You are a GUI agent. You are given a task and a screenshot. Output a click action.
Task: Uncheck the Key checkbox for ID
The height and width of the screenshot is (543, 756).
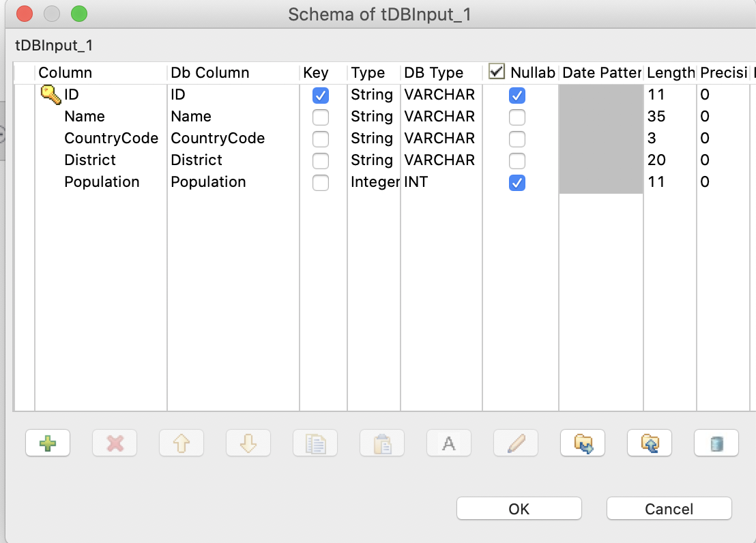tap(320, 96)
